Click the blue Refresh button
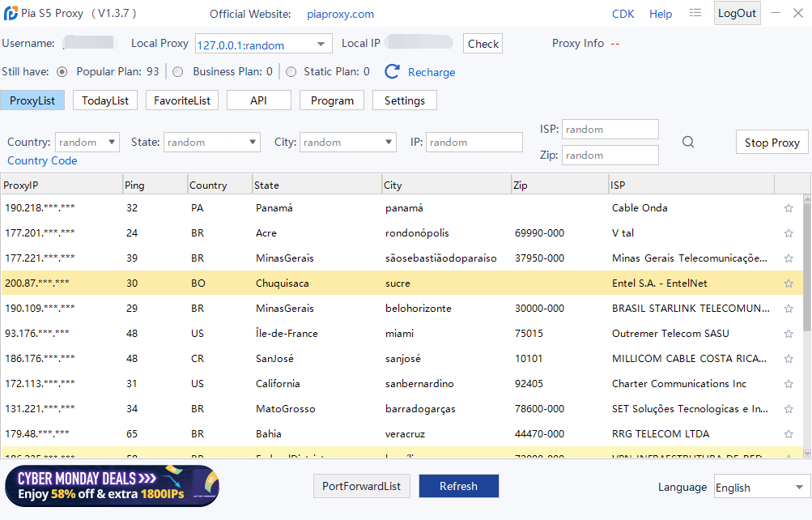 click(458, 486)
